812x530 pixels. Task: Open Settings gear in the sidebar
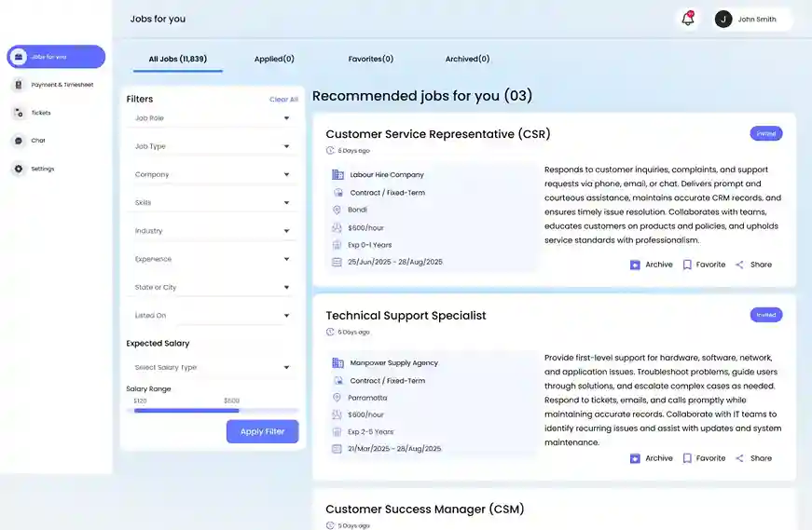click(x=20, y=169)
